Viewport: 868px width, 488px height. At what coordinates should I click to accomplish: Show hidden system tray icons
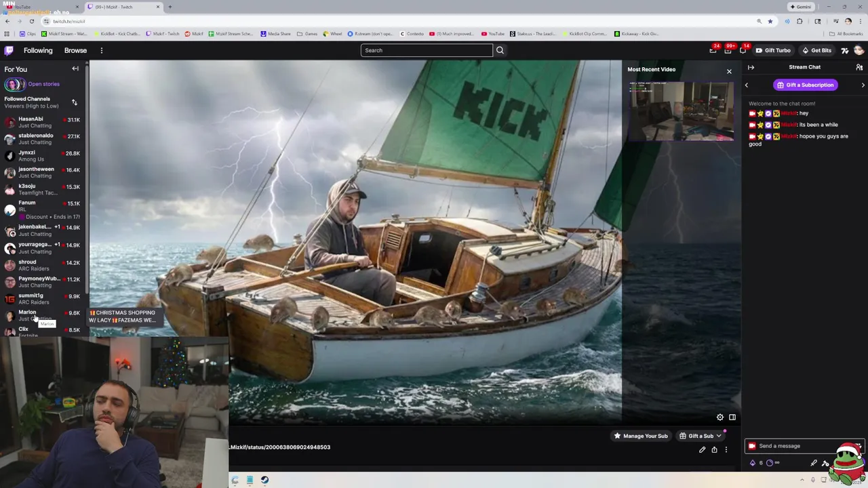pos(802,480)
